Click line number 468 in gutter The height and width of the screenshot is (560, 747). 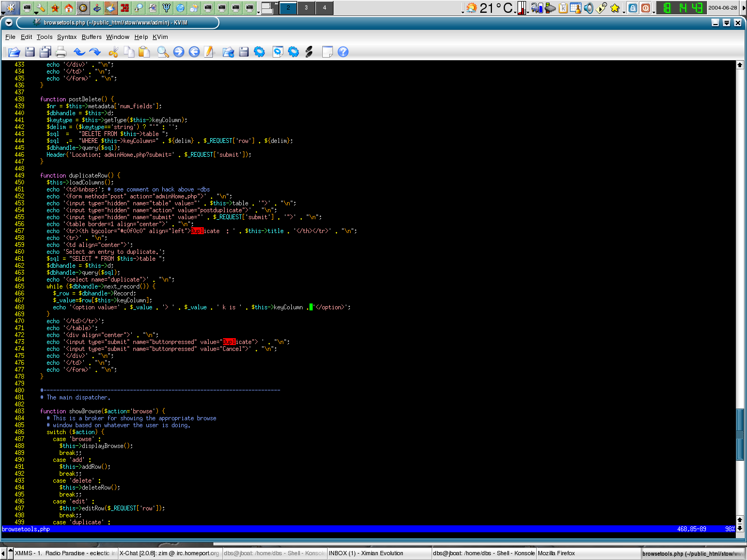19,307
